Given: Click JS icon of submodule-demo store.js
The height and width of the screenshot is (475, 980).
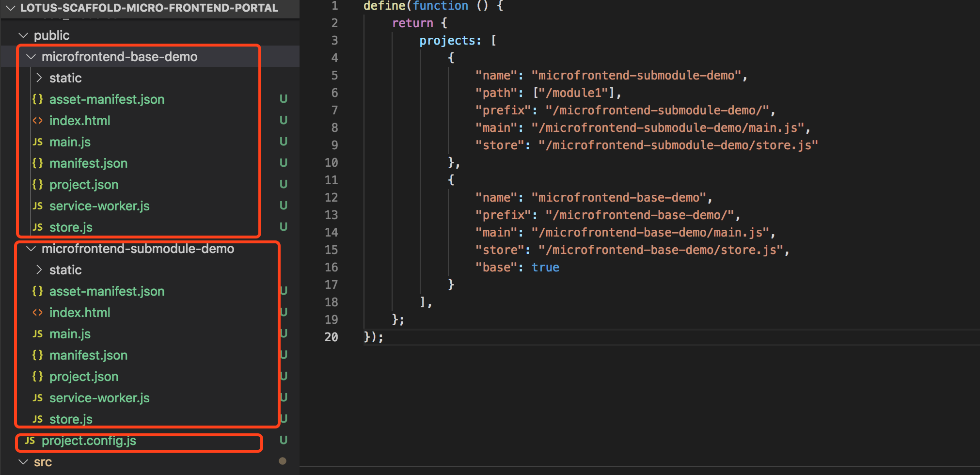Looking at the screenshot, I should [38, 419].
